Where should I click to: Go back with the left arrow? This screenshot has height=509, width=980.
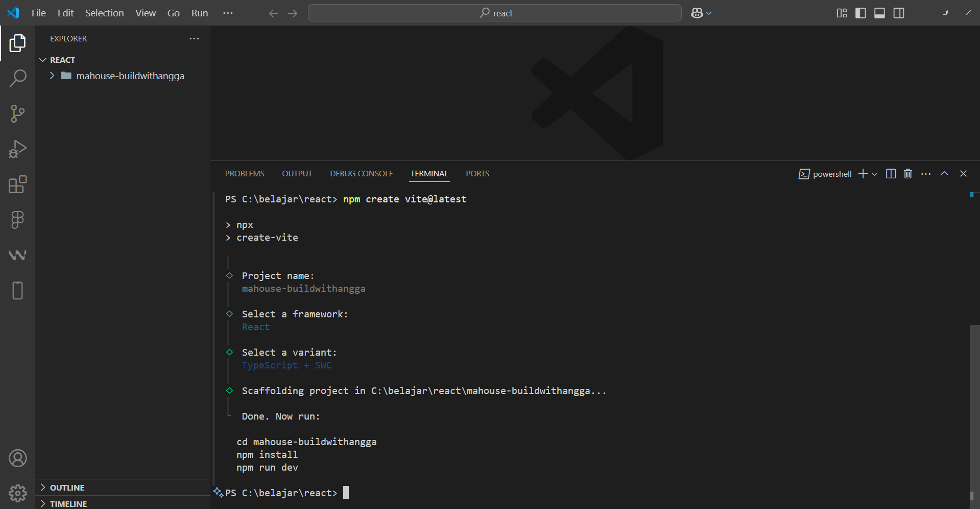pos(273,13)
